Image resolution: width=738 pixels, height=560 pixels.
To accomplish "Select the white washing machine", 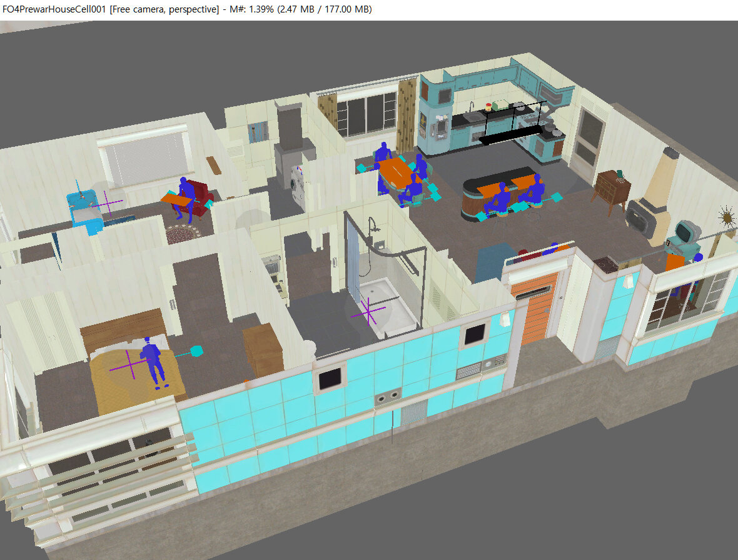I will click(298, 187).
